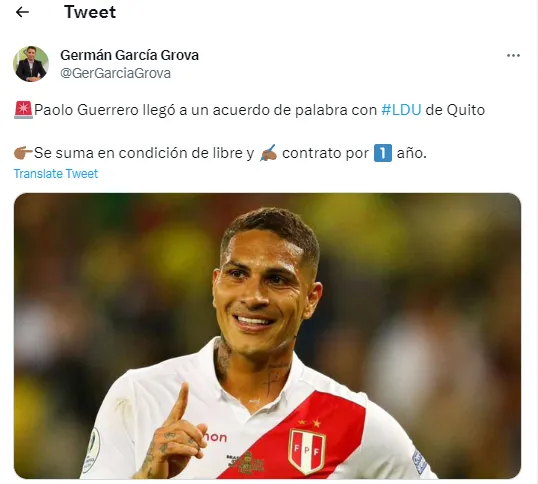This screenshot has height=484, width=538.
Task: Open the Germán García Grova display name
Action: click(129, 55)
